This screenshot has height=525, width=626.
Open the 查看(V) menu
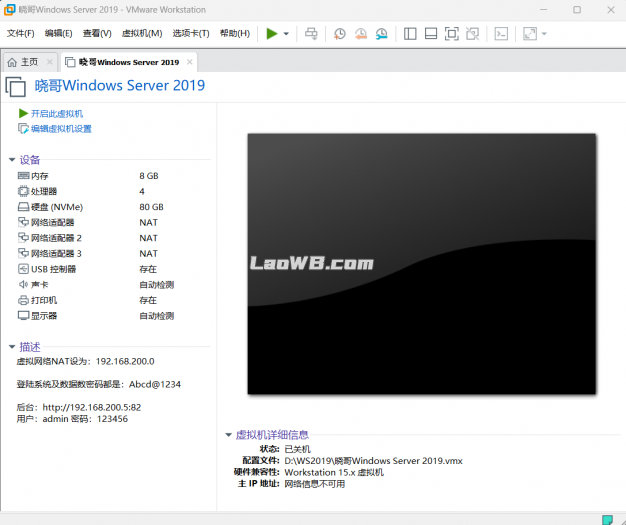click(97, 33)
